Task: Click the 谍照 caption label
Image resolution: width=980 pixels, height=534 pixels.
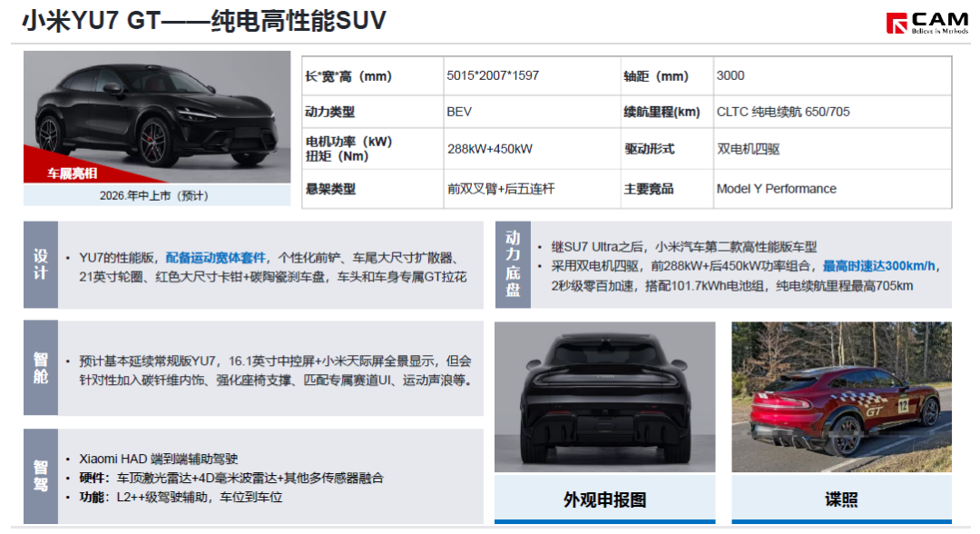Action: tap(841, 499)
